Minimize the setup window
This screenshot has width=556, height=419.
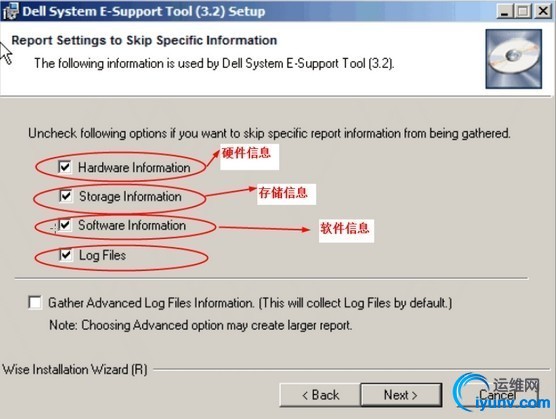coord(504,11)
